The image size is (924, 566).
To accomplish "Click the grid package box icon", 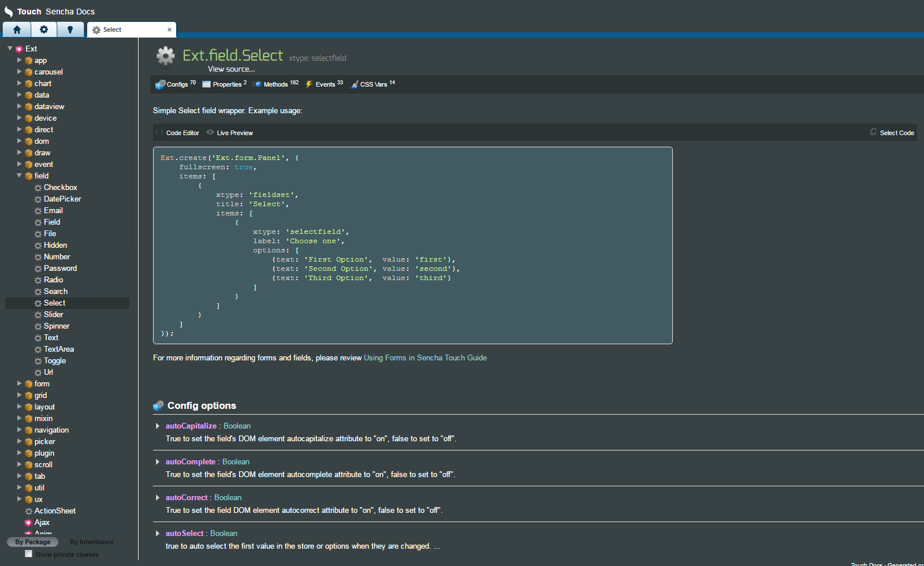I will [x=28, y=396].
